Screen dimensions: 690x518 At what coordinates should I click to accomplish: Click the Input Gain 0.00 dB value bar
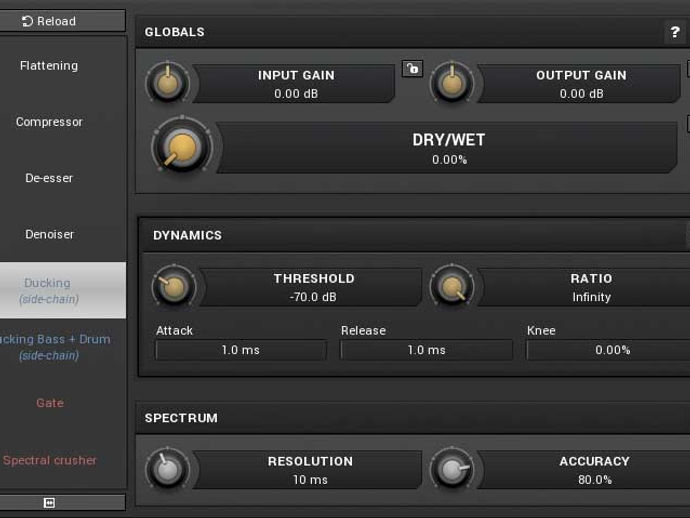tap(294, 84)
